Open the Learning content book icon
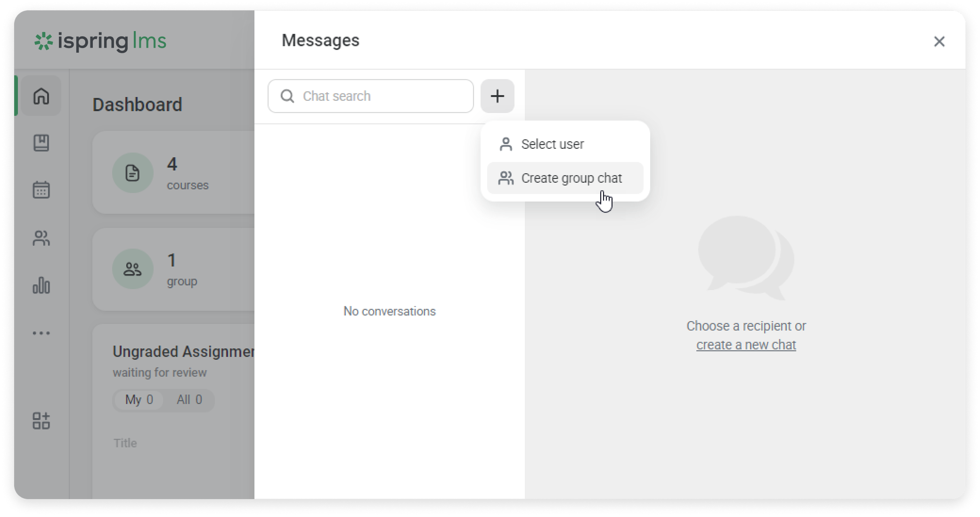 point(41,143)
